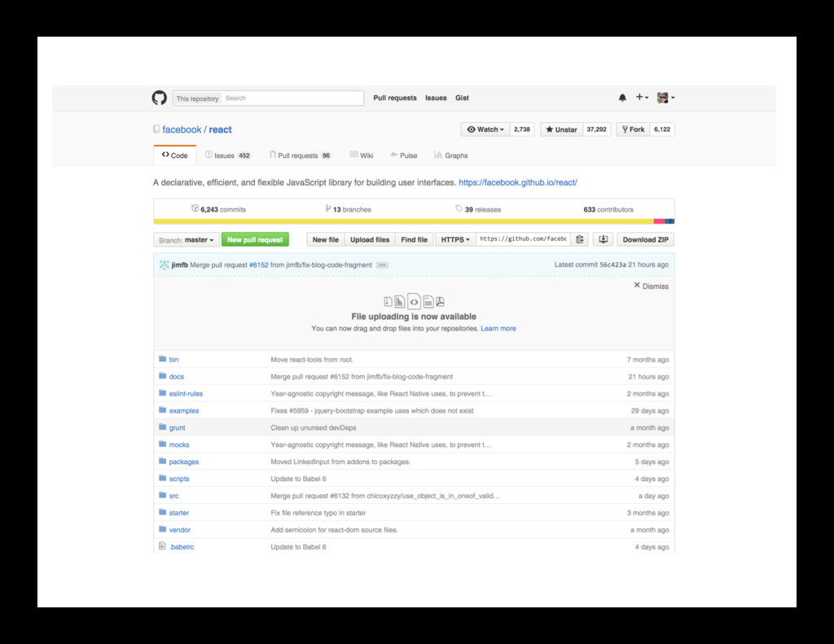Switch to the Pull requests tab
Image resolution: width=834 pixels, height=644 pixels.
click(300, 156)
